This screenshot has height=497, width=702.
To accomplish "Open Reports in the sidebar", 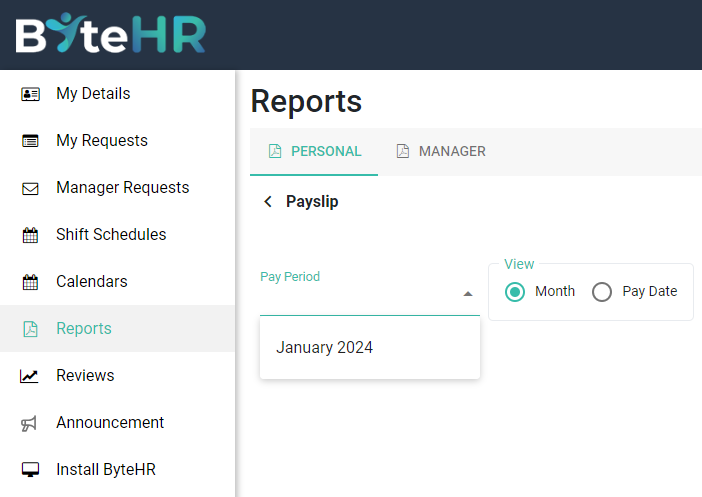I will click(117, 329).
